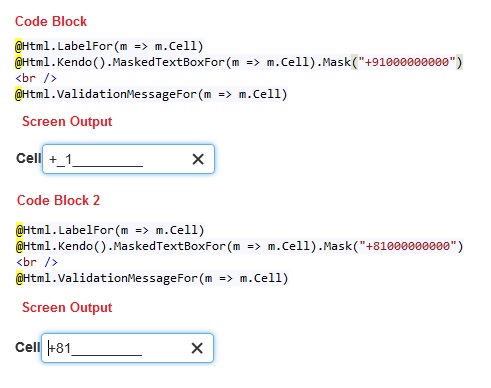
Task: Clear the Cell field showing +_1 mask
Action: tap(198, 159)
